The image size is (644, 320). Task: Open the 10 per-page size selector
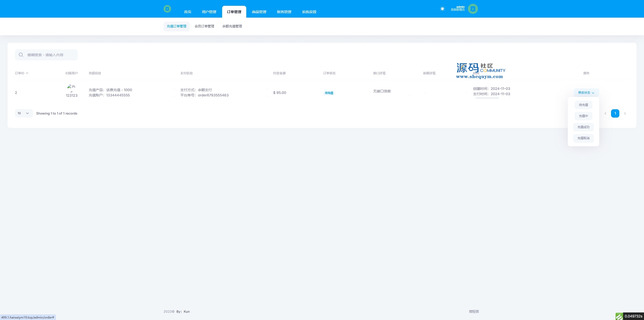click(x=24, y=113)
